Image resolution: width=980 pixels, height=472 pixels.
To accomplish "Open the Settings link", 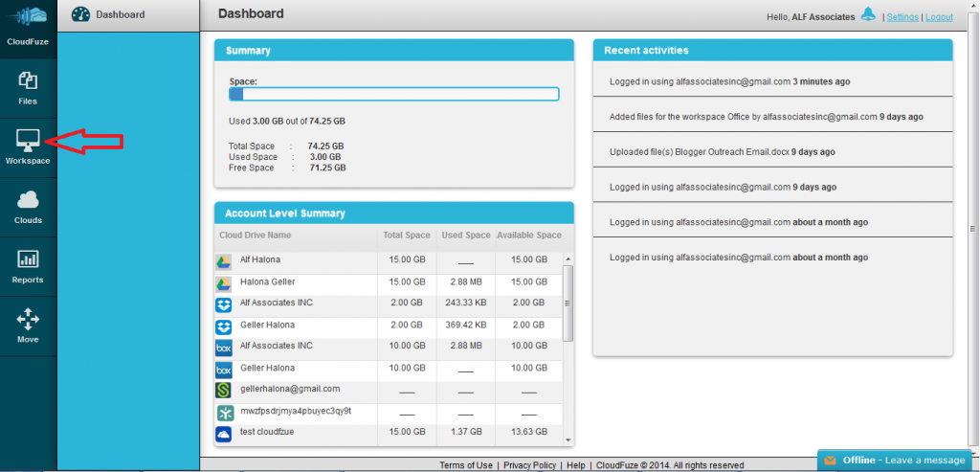I will 902,17.
